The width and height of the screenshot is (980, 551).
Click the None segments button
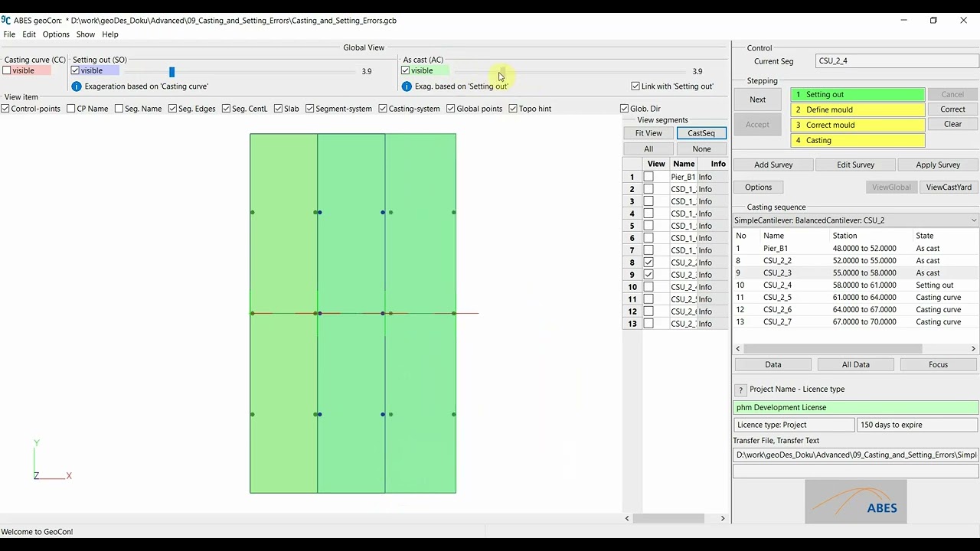(x=701, y=149)
